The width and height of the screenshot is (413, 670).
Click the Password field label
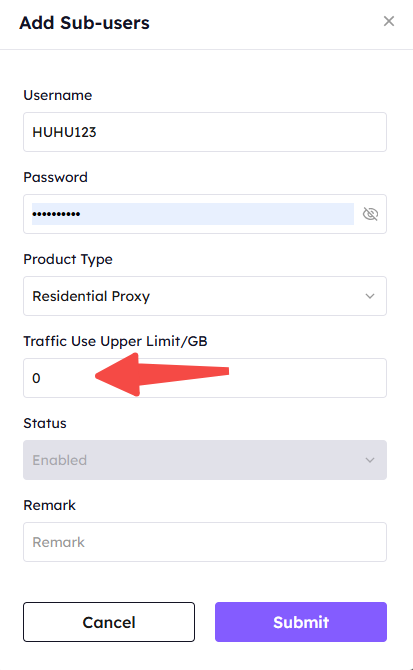[56, 177]
